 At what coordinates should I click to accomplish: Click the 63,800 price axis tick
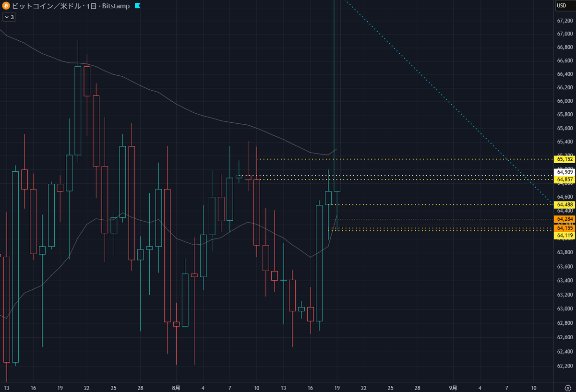(x=564, y=252)
